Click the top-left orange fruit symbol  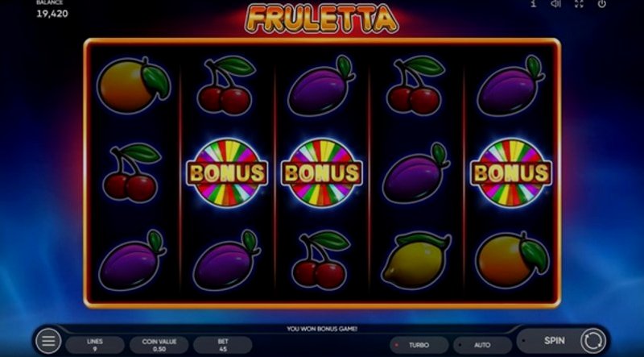(134, 85)
